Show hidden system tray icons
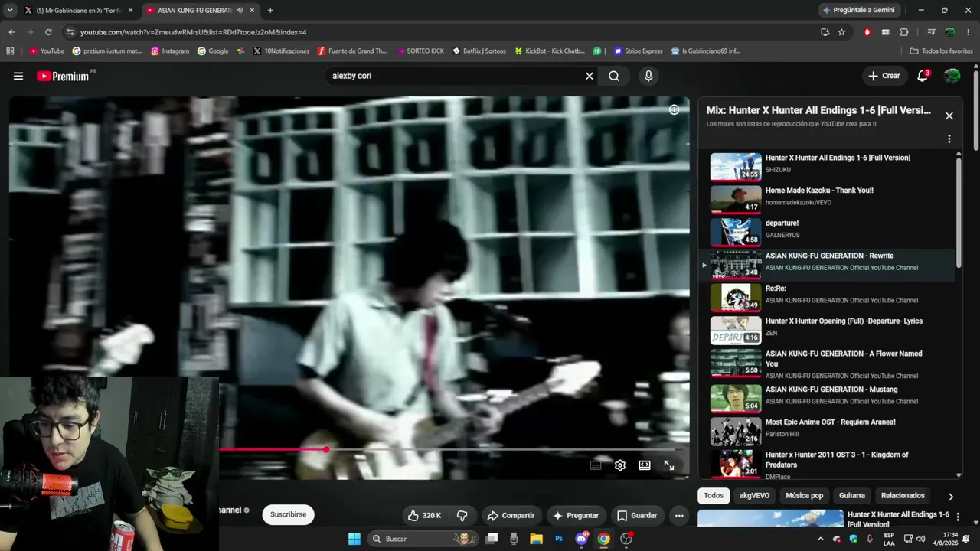The image size is (980, 551). (821, 539)
